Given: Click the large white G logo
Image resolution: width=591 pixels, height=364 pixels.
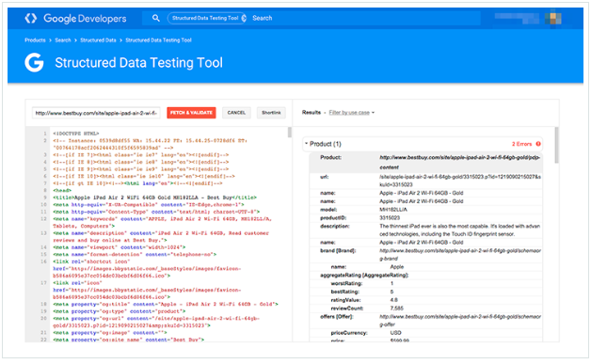Looking at the screenshot, I should pyautogui.click(x=34, y=63).
